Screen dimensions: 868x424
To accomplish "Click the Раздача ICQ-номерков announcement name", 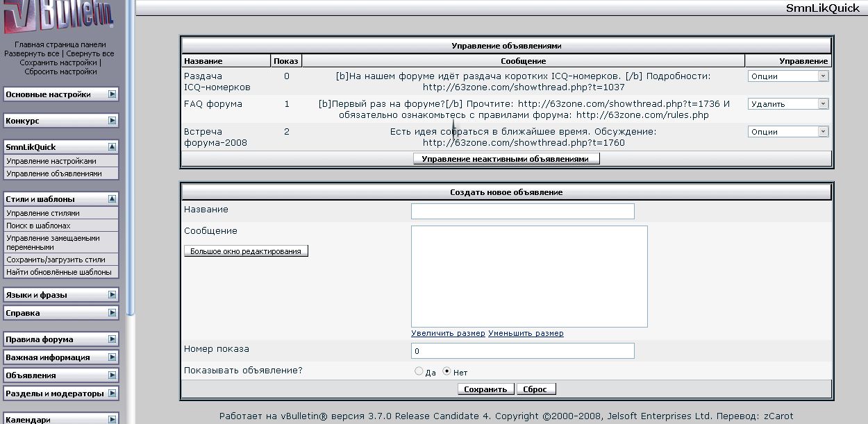I will click(217, 81).
